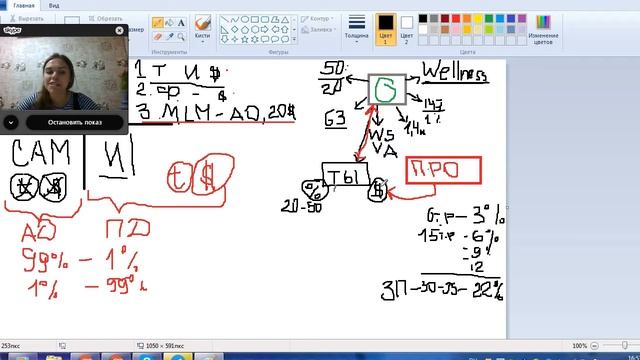Screen dimensions: 640x360
Task: Select the straight line shape
Action: coord(224,20)
